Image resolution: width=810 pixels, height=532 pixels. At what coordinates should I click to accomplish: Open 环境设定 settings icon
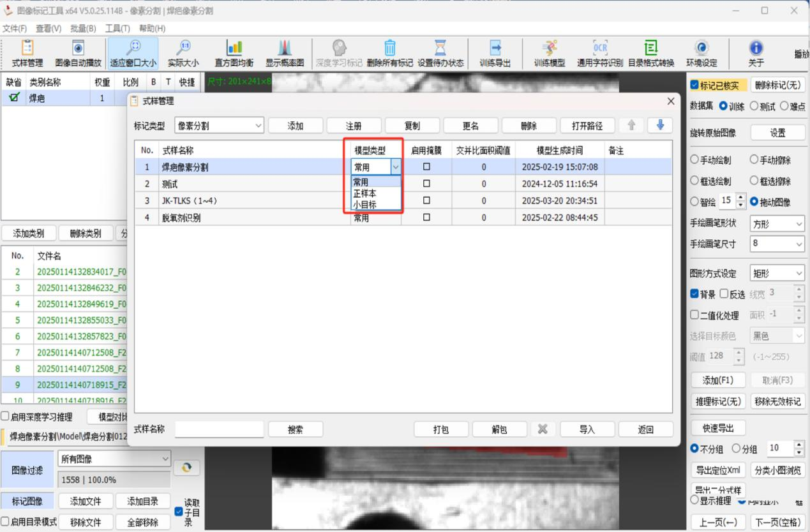[701, 54]
